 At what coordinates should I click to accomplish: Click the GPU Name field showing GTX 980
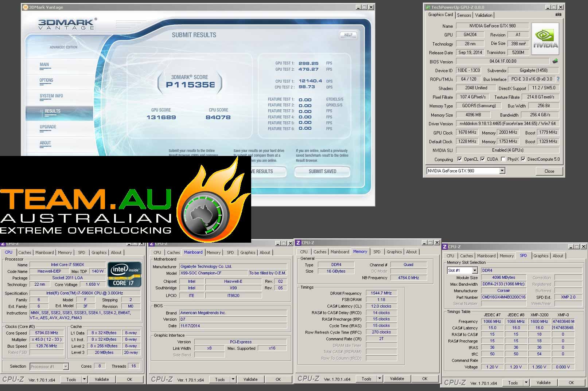tap(492, 26)
